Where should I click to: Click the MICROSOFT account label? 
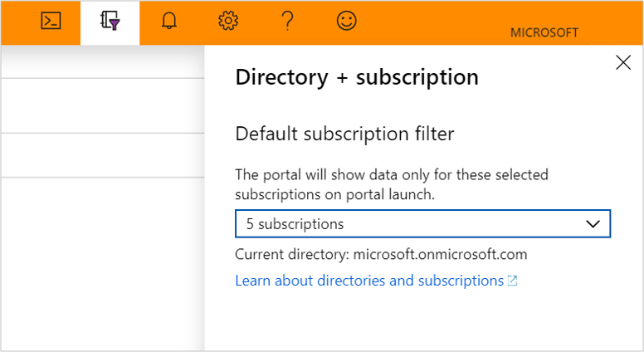[x=544, y=33]
